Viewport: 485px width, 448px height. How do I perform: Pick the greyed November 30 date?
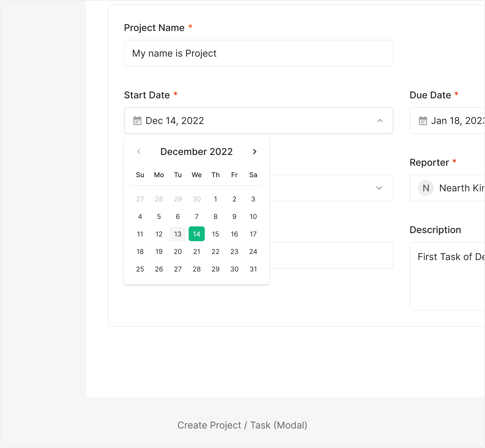tap(197, 199)
